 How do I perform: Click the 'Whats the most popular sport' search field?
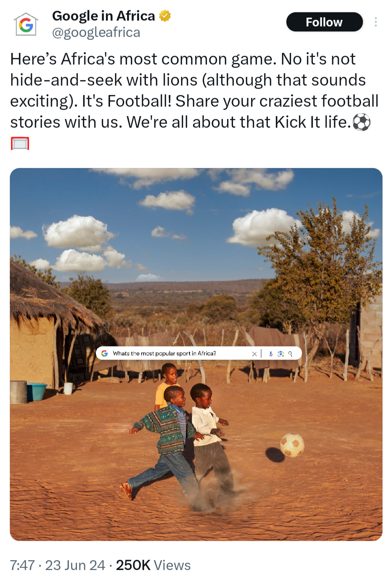164,353
